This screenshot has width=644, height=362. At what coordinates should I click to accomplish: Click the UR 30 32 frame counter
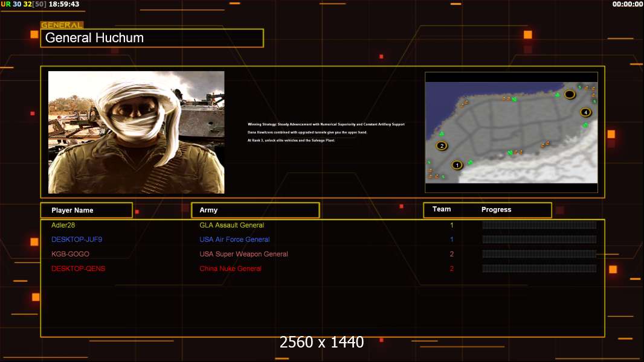point(24,4)
